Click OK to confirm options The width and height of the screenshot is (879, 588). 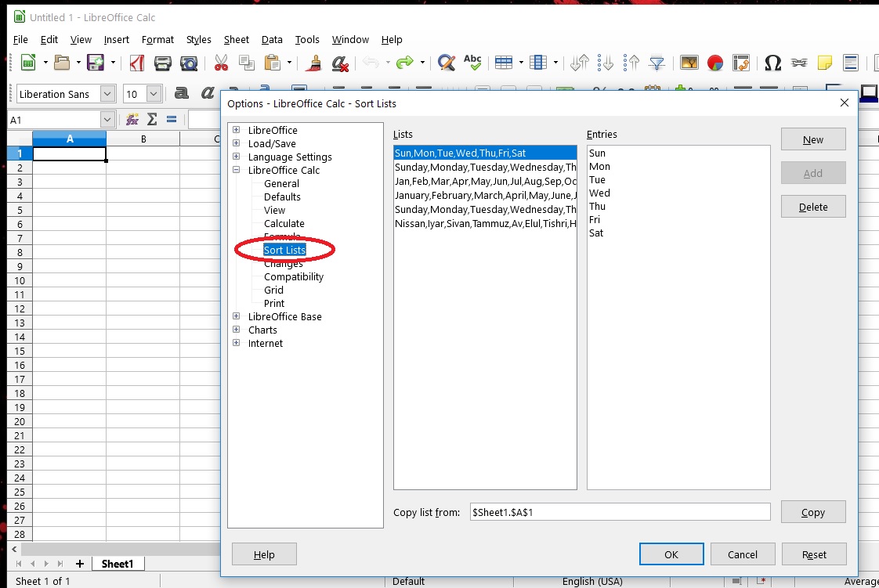pyautogui.click(x=671, y=554)
